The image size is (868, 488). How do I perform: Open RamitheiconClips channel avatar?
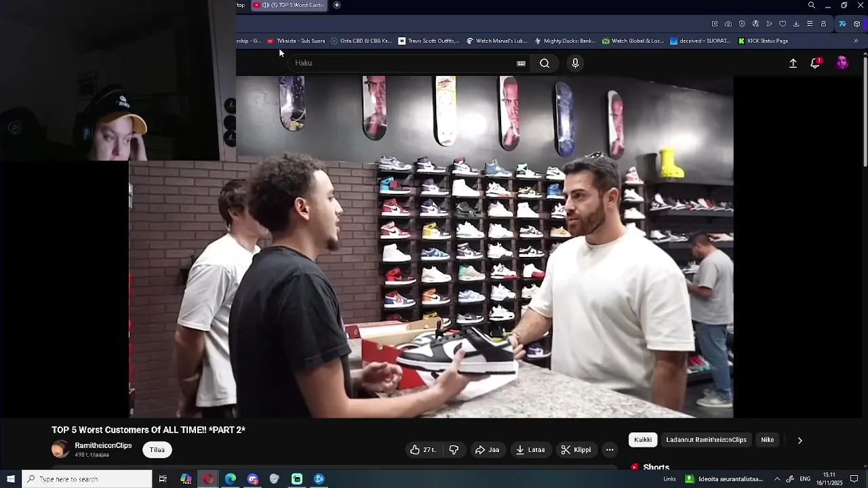tap(60, 449)
